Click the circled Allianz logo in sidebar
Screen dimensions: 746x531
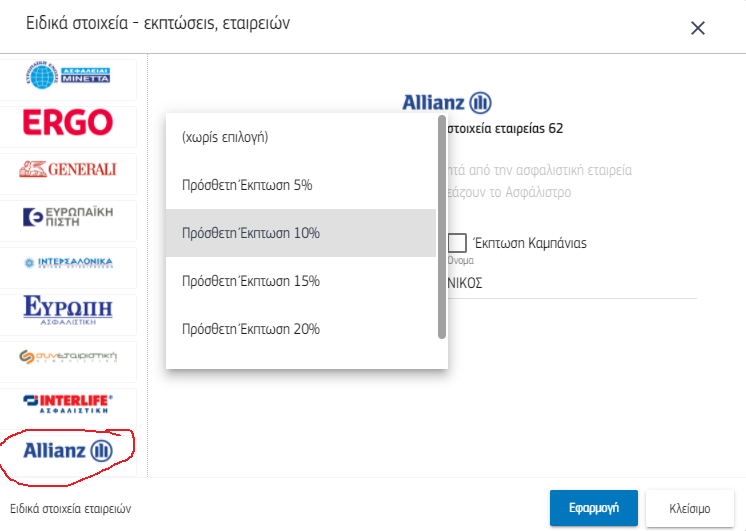click(x=68, y=451)
